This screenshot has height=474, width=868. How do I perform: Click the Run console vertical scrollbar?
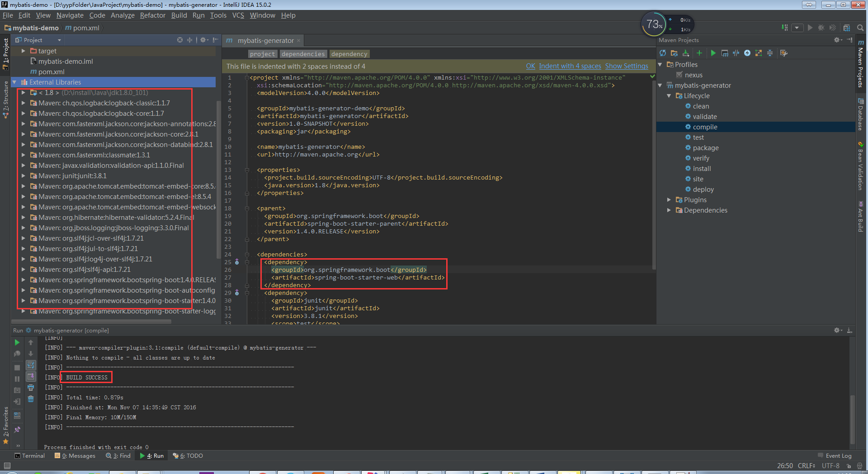point(853,419)
